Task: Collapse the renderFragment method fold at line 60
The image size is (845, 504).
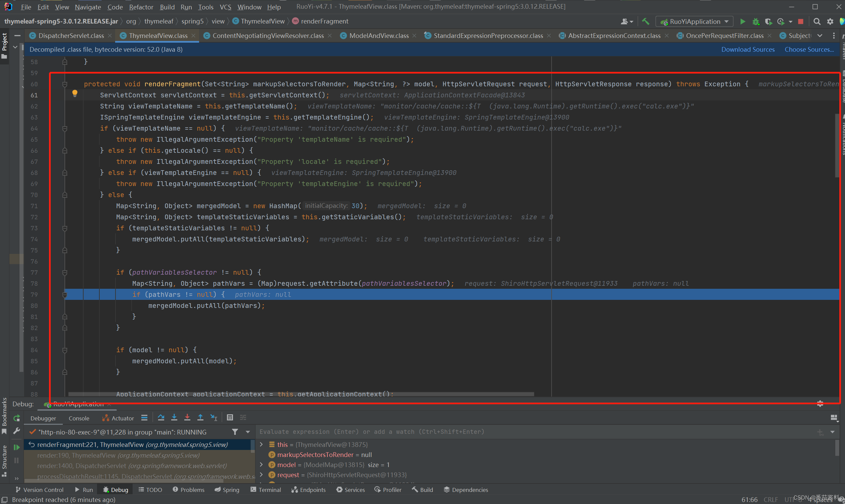Action: point(65,84)
